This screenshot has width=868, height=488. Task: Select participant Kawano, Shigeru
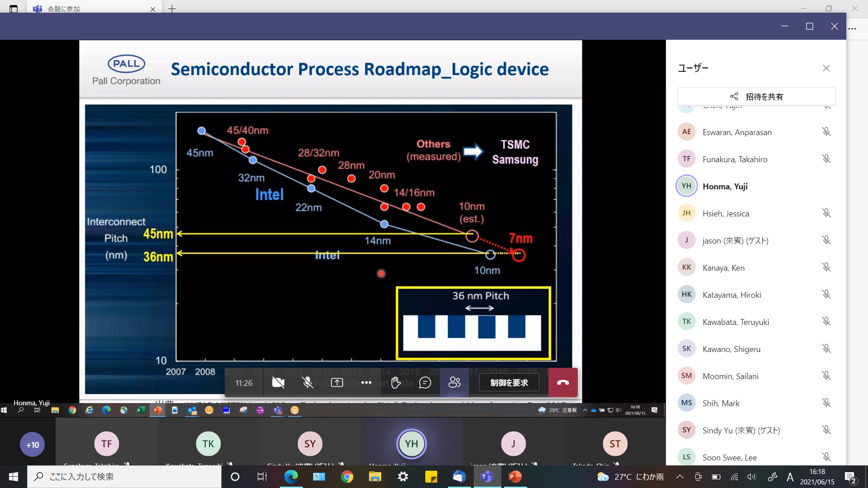coord(756,349)
